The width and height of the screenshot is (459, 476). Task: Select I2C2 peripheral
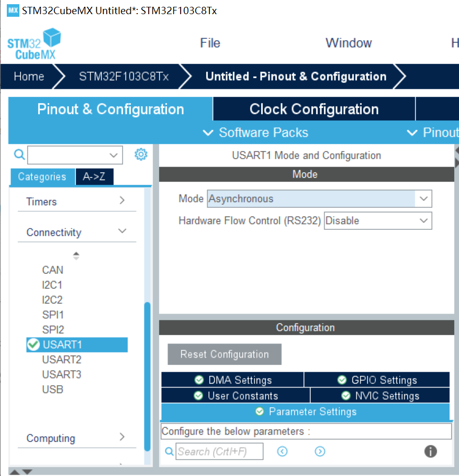52,300
